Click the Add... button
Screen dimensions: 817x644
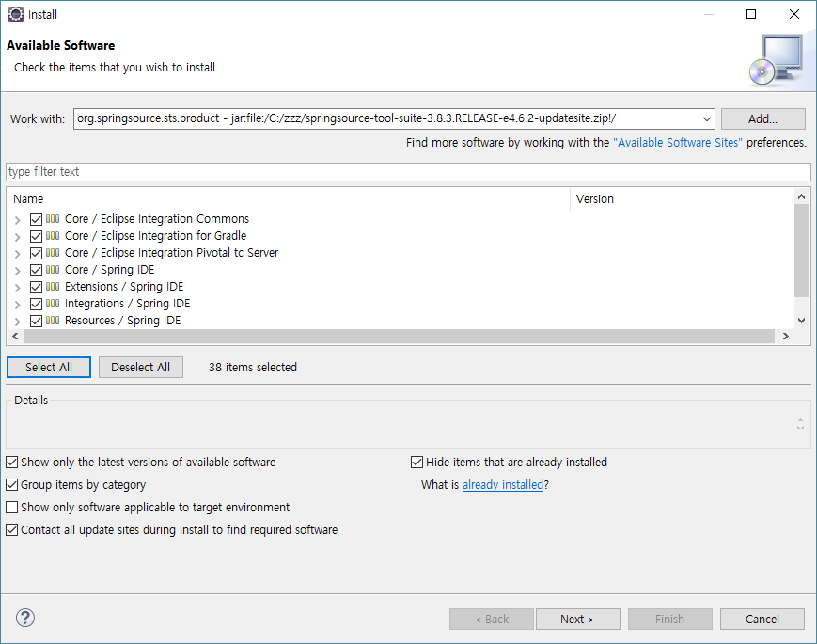point(762,118)
